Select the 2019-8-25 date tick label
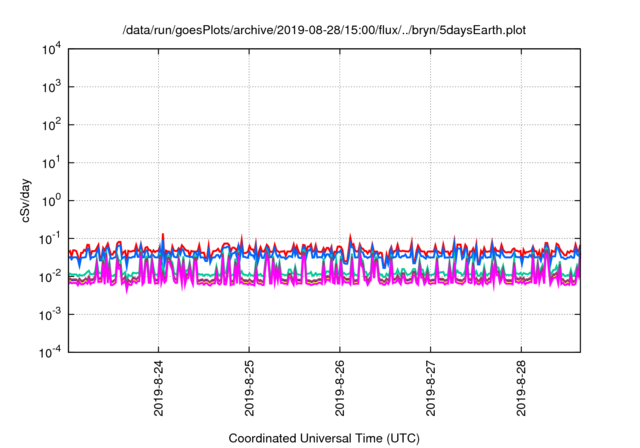The width and height of the screenshot is (640, 448). pyautogui.click(x=250, y=388)
